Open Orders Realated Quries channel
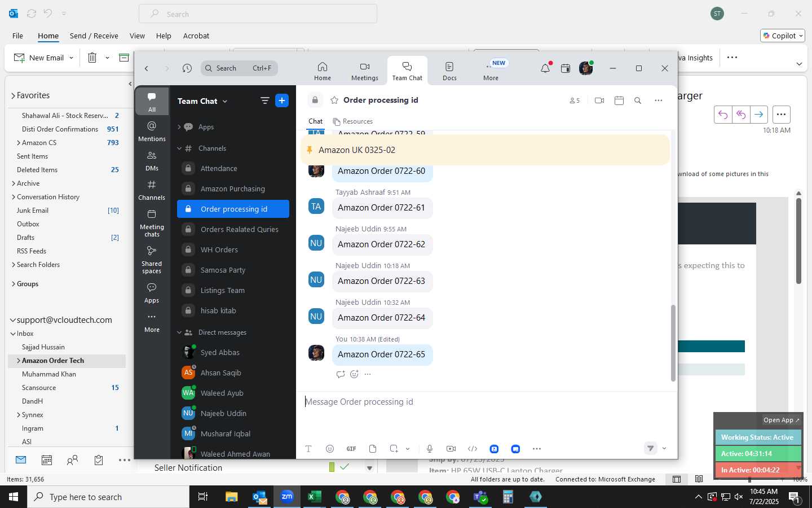This screenshot has width=812, height=508. (x=233, y=229)
